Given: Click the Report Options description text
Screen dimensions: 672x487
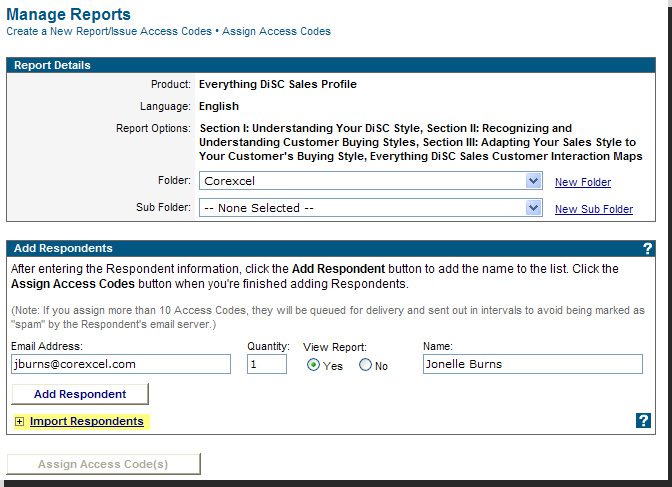Looking at the screenshot, I should [x=421, y=142].
